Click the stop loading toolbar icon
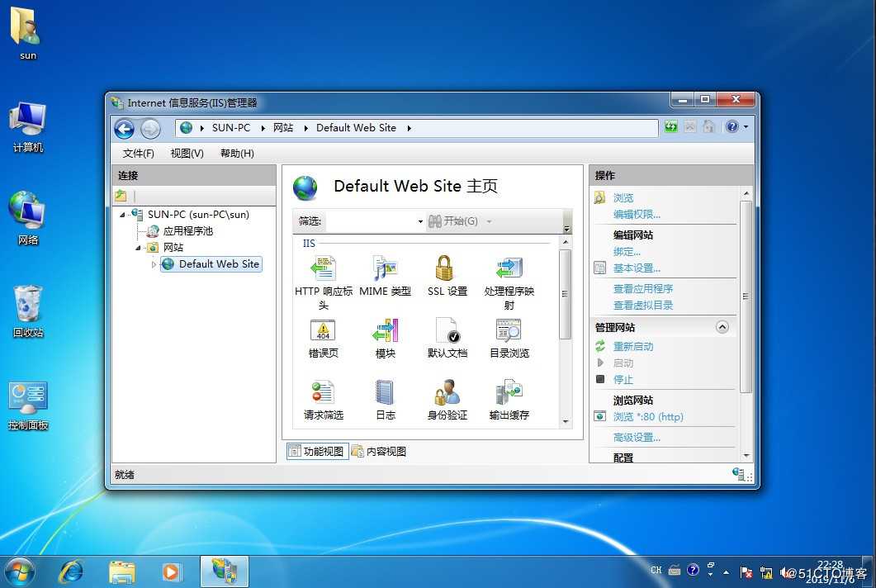This screenshot has height=588, width=876. (690, 127)
